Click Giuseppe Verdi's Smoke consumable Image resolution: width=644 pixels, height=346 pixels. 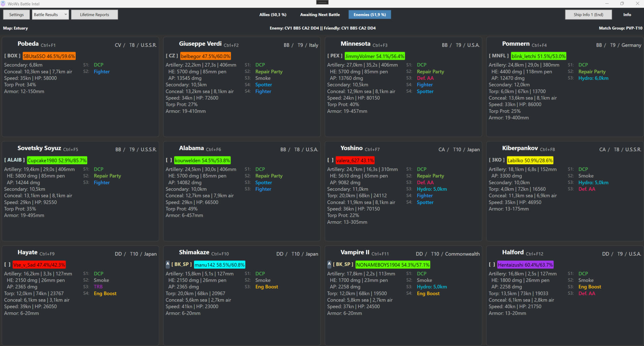[263, 78]
